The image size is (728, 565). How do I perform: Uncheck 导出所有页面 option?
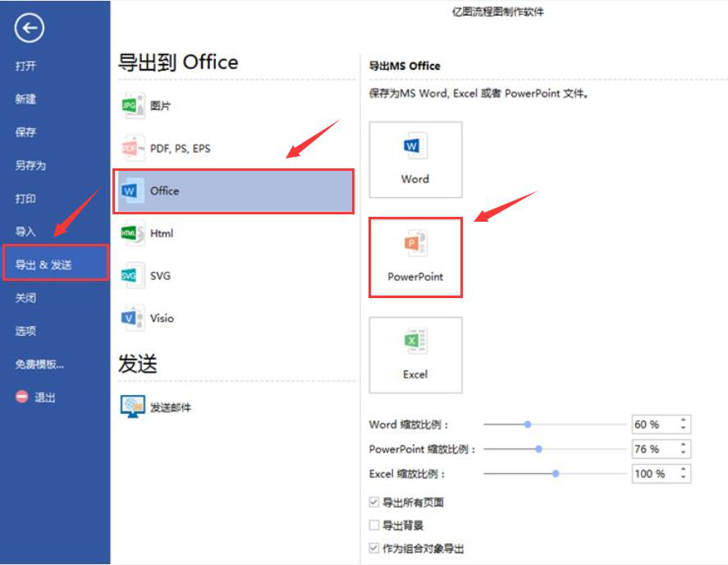point(374,502)
